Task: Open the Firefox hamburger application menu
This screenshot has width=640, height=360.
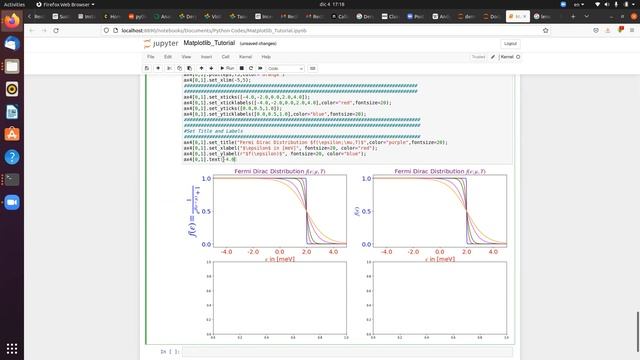Action: pos(632,31)
